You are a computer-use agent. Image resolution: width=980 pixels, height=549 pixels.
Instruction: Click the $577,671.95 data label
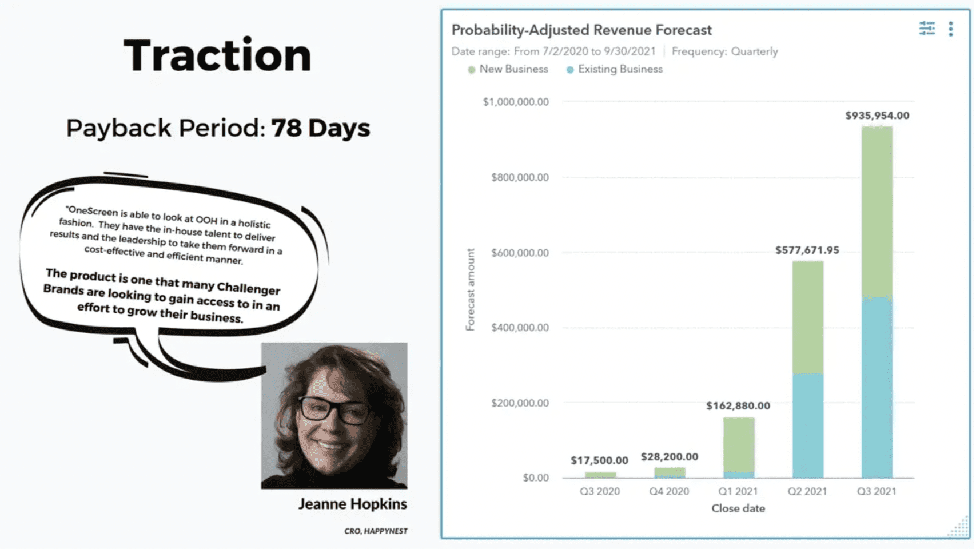[807, 250]
